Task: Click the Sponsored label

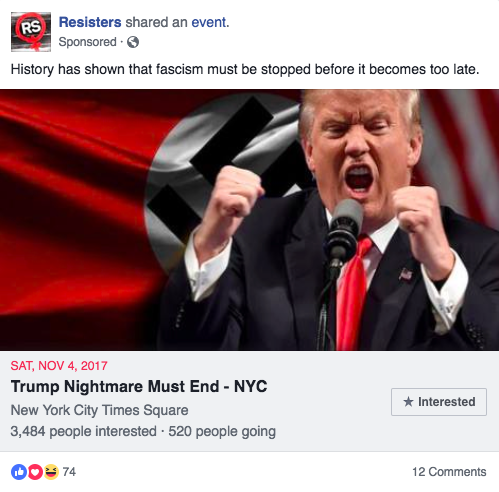Action: pyautogui.click(x=87, y=42)
